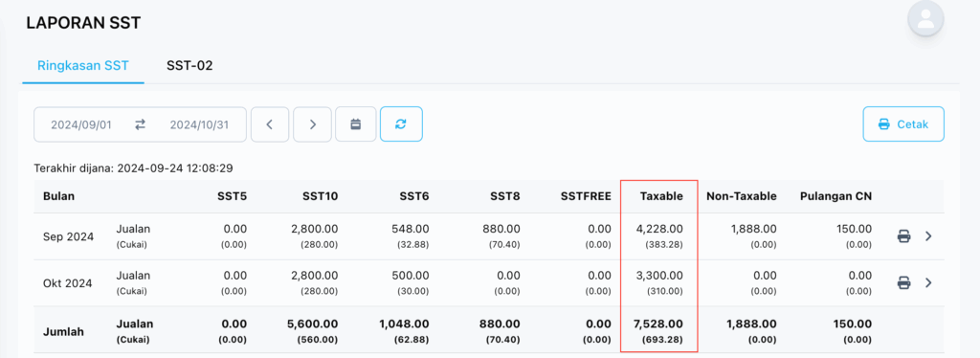This screenshot has height=358, width=980.
Task: Edit the end date 2024/10/31 field
Action: click(199, 125)
